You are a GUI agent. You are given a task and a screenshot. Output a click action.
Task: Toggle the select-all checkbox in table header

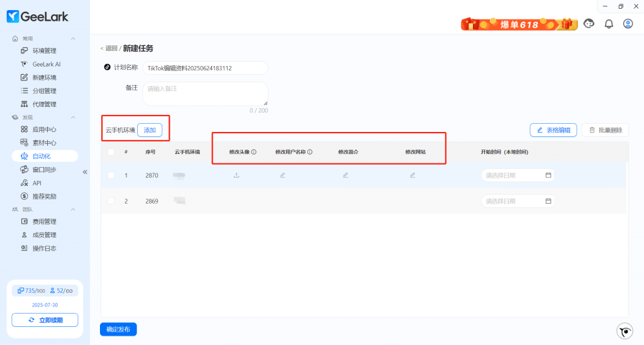(x=111, y=152)
